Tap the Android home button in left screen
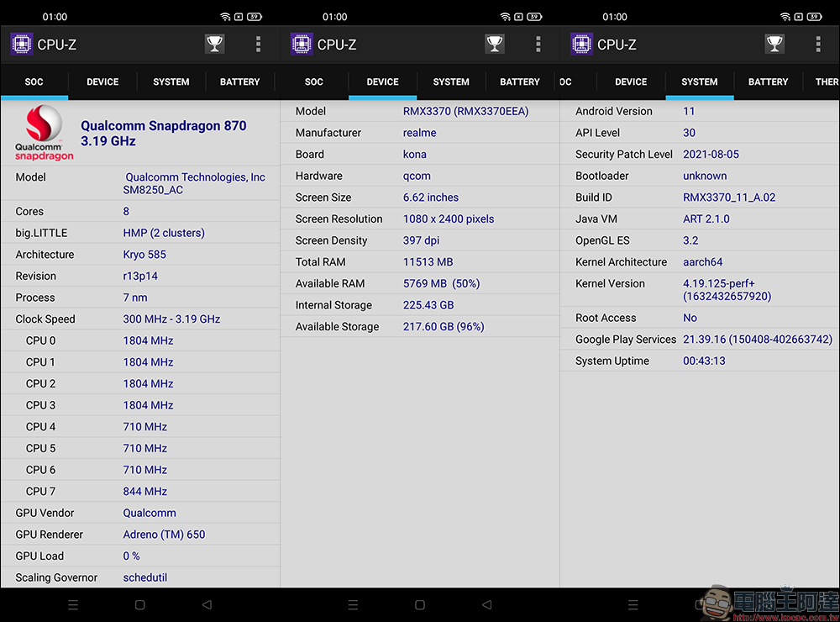Viewport: 840px width, 622px height. [x=139, y=605]
